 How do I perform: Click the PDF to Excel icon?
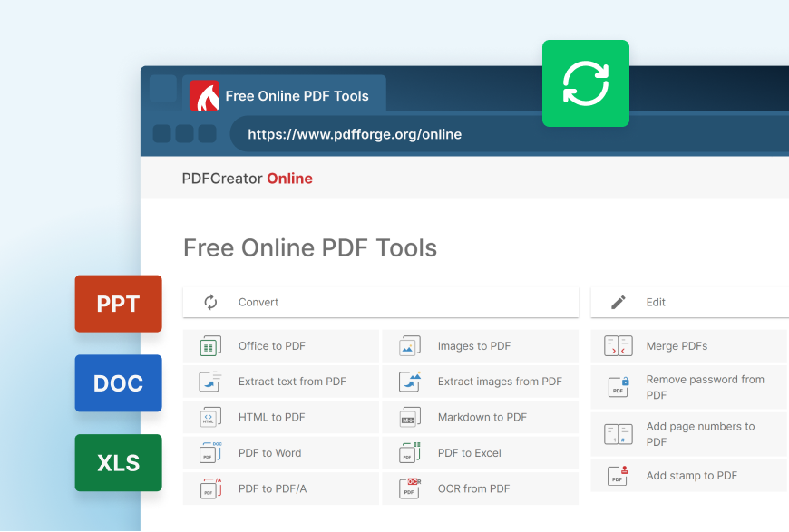pos(410,453)
